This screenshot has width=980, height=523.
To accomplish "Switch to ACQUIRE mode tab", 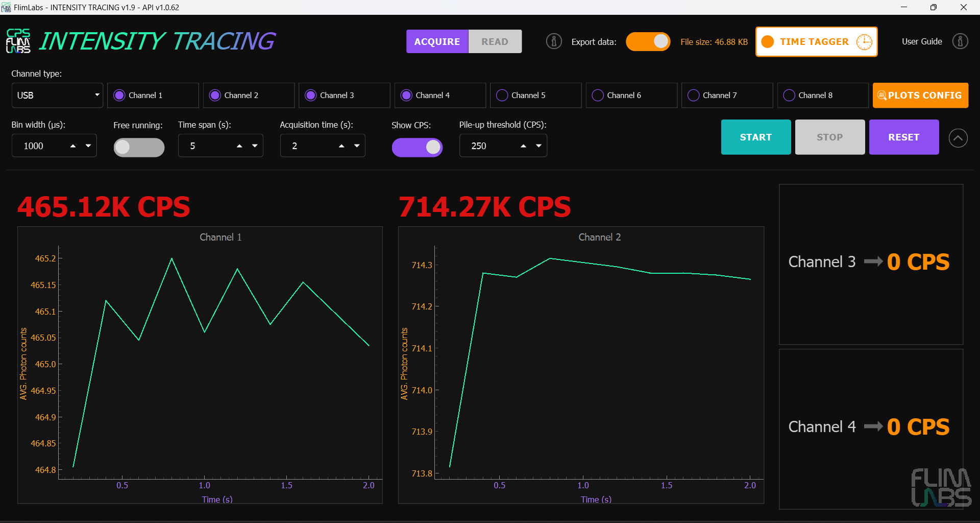I will click(x=437, y=41).
